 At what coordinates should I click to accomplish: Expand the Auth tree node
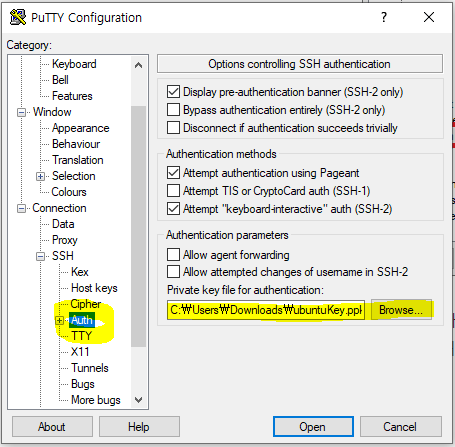click(x=59, y=320)
